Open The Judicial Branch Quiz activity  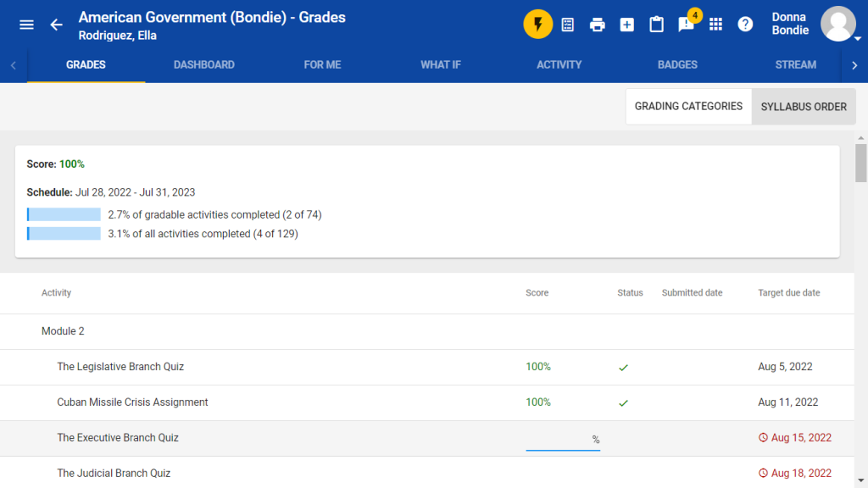pyautogui.click(x=114, y=474)
